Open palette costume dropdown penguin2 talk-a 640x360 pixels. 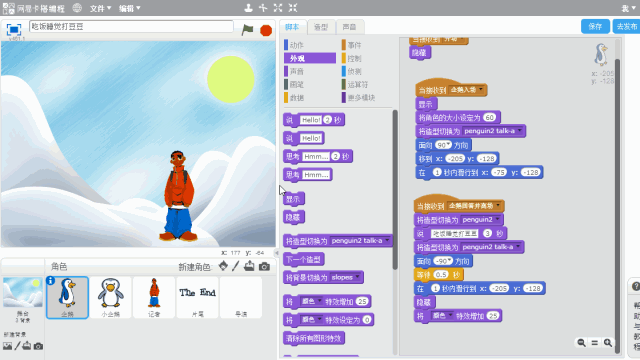coord(360,240)
